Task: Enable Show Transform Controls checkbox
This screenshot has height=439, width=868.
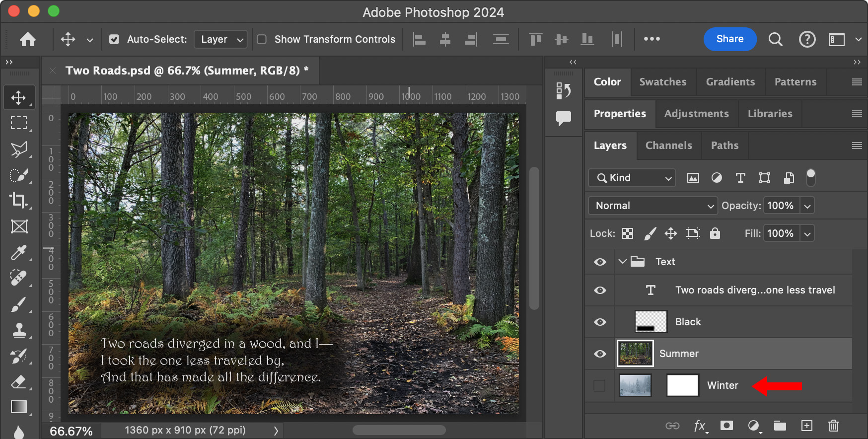Action: pyautogui.click(x=262, y=39)
